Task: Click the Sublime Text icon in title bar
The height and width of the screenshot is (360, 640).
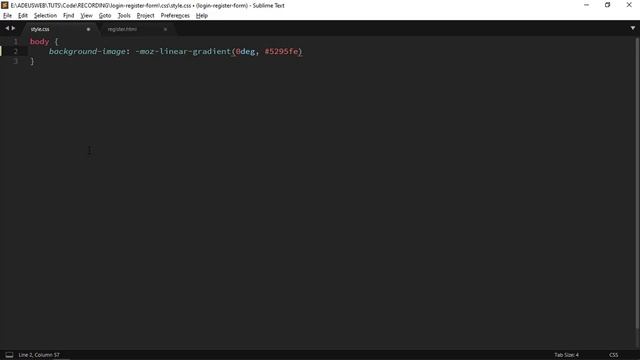Action: coord(5,5)
